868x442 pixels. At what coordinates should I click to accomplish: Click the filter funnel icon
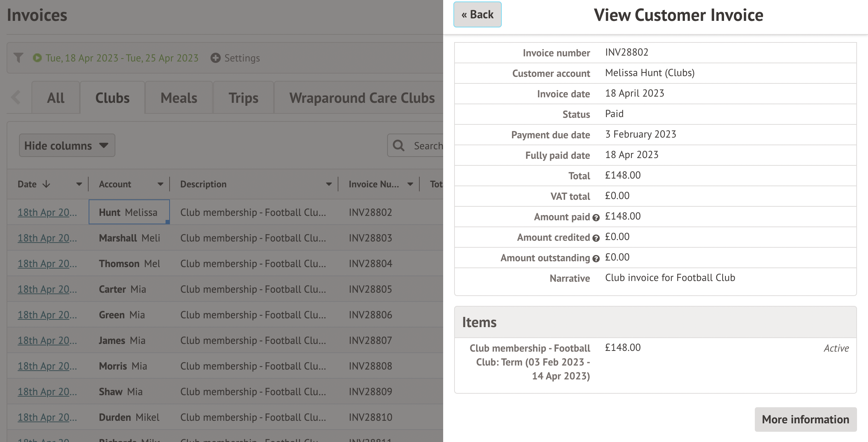pos(18,58)
